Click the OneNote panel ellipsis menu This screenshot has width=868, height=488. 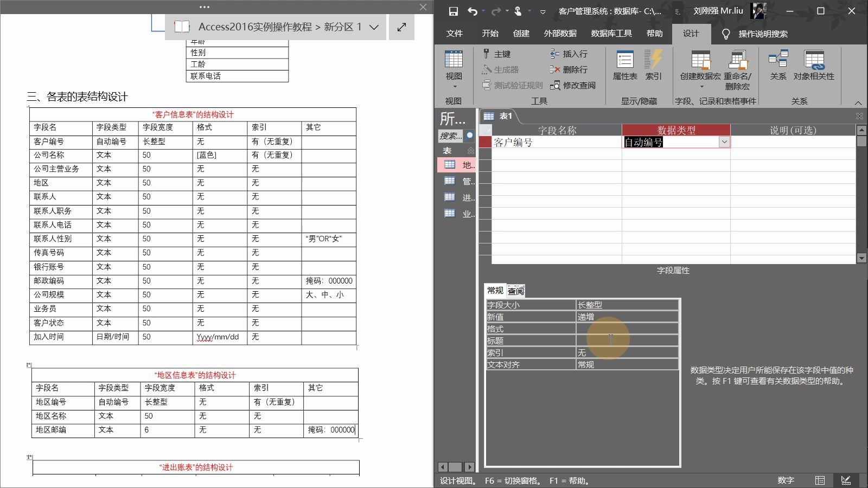[204, 7]
